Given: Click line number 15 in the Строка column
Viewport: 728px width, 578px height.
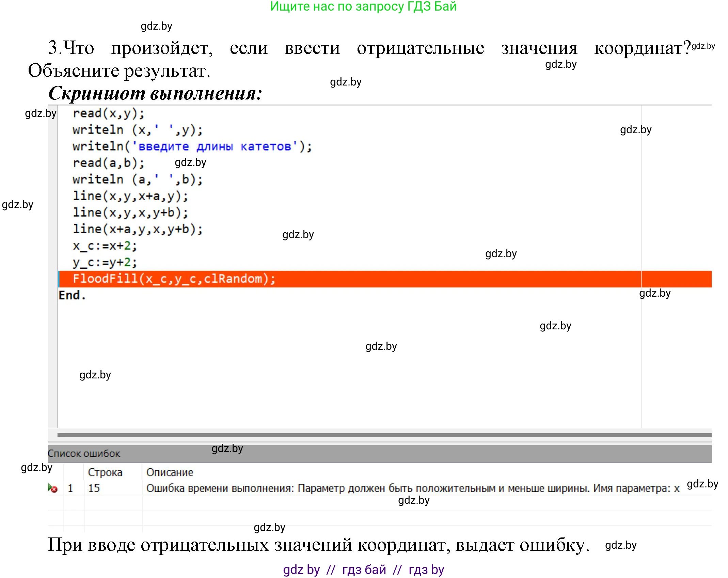Looking at the screenshot, I should click(x=95, y=488).
